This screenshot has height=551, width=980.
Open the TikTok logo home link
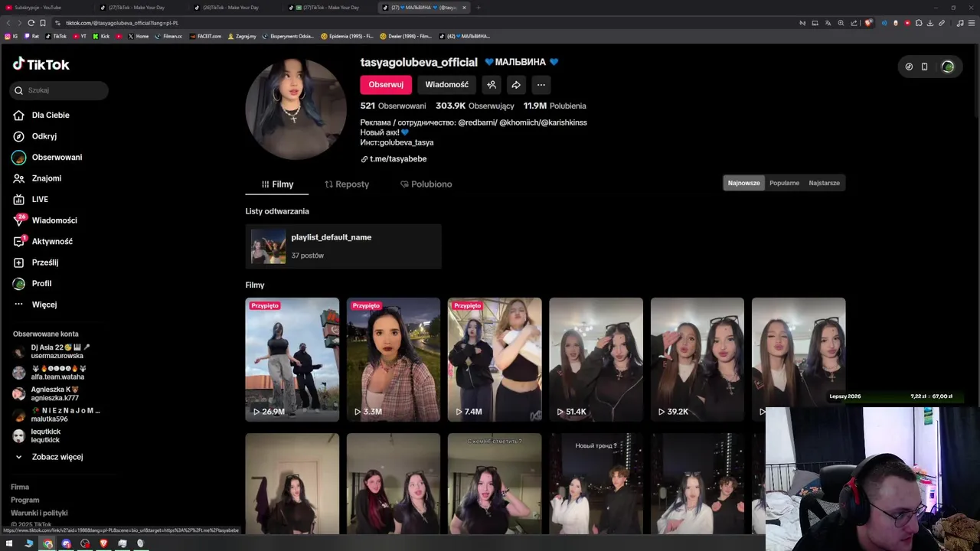tap(41, 64)
